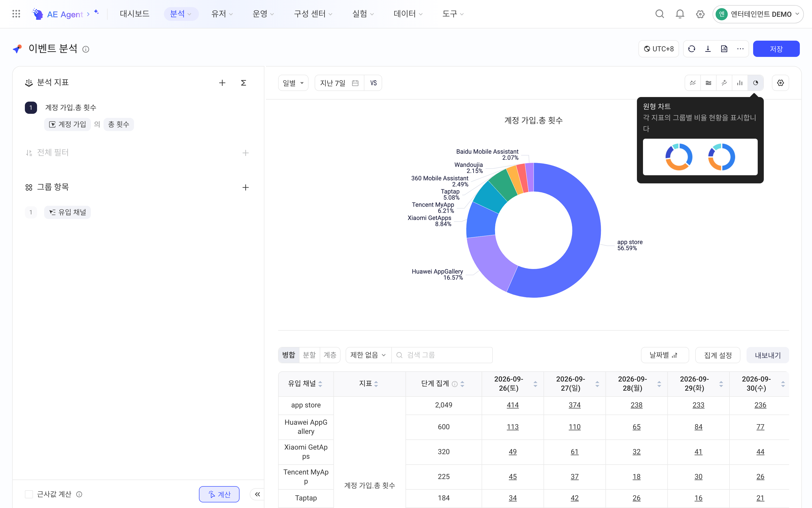Click the blue 저장 button
The image size is (812, 508).
776,49
